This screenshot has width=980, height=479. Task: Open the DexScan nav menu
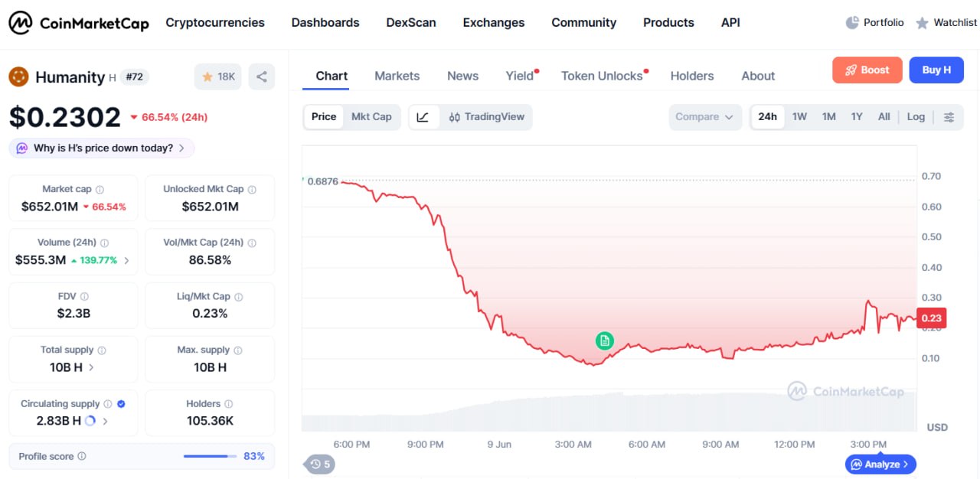click(x=411, y=23)
